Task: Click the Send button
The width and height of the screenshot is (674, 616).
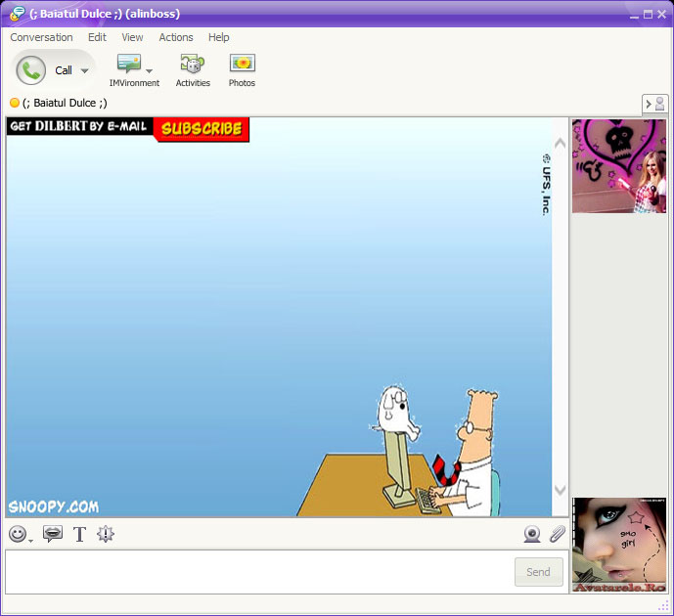Action: tap(539, 572)
